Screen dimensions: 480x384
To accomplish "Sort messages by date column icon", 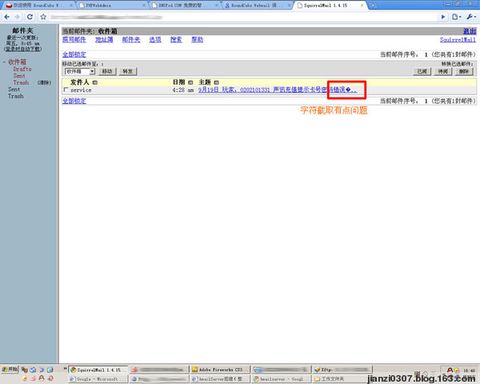I will click(191, 82).
